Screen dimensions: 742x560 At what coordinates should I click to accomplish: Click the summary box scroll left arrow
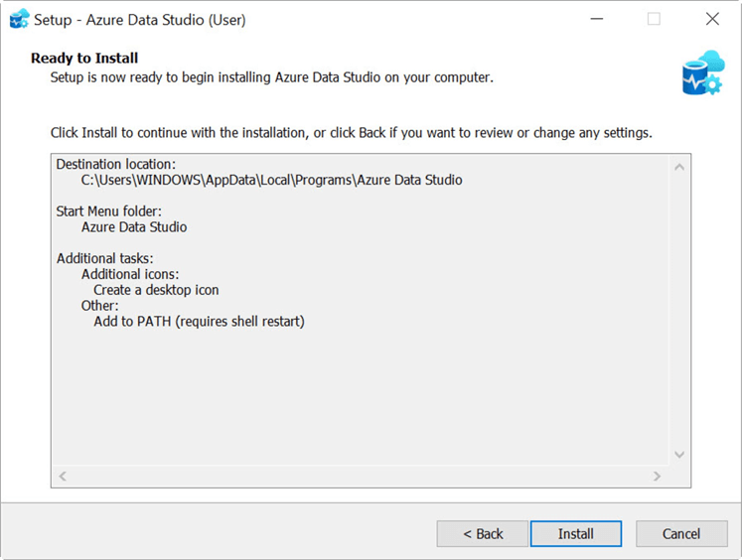coord(63,476)
